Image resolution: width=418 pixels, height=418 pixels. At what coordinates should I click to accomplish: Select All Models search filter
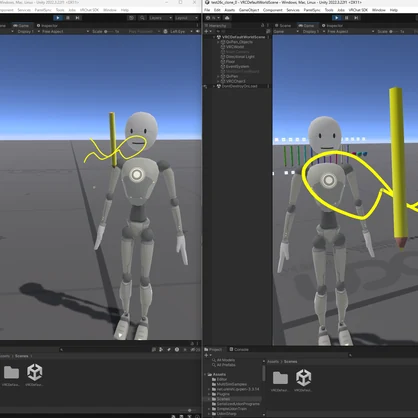click(x=224, y=360)
